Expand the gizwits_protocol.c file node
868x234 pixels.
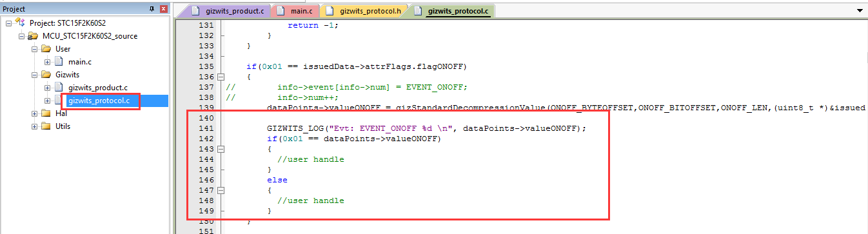47,101
